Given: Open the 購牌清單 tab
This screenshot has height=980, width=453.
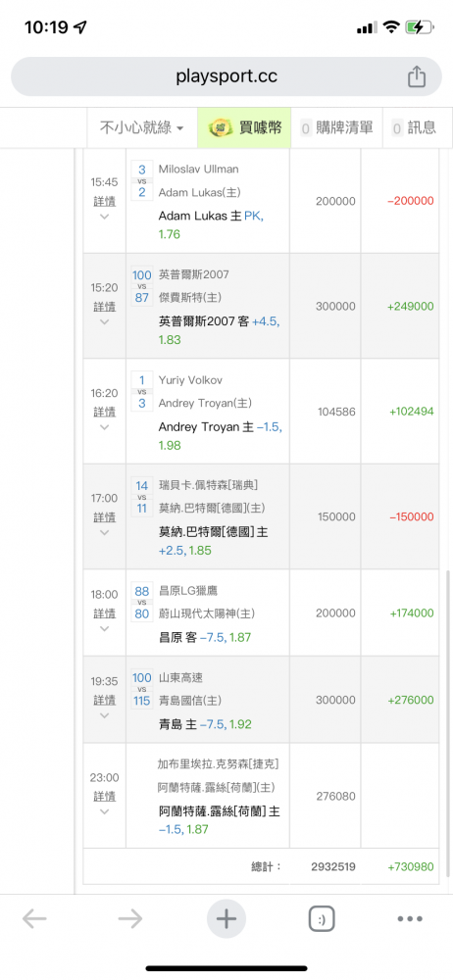Looking at the screenshot, I should pos(336,128).
